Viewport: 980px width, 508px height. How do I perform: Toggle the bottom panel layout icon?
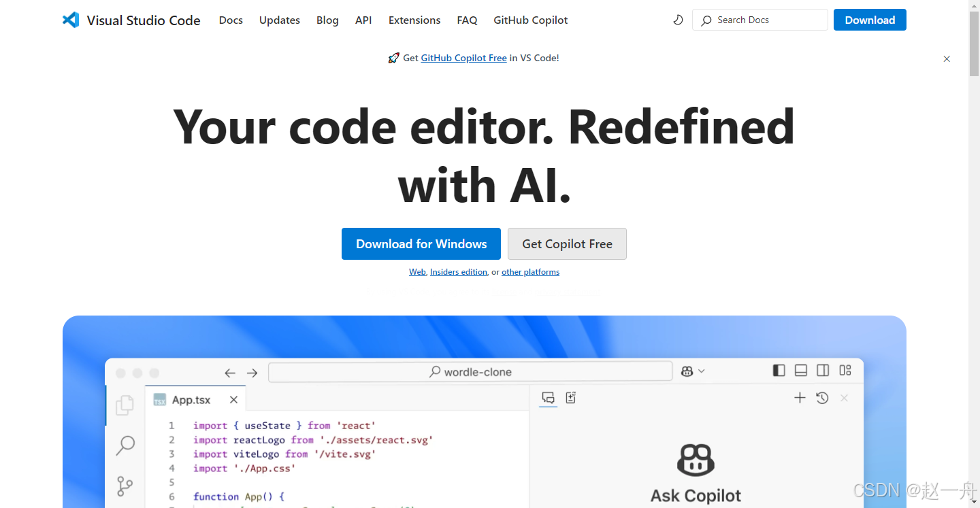click(x=801, y=371)
